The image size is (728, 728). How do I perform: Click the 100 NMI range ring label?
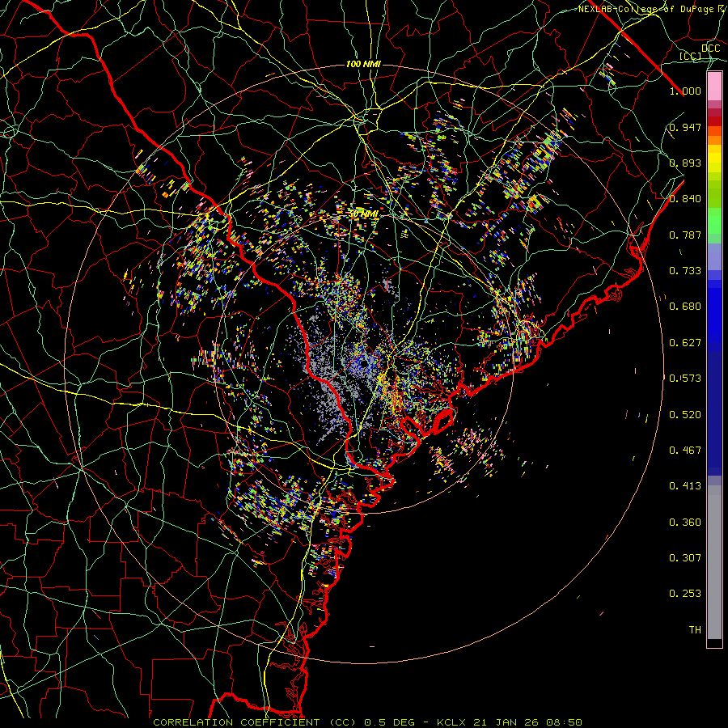(363, 64)
